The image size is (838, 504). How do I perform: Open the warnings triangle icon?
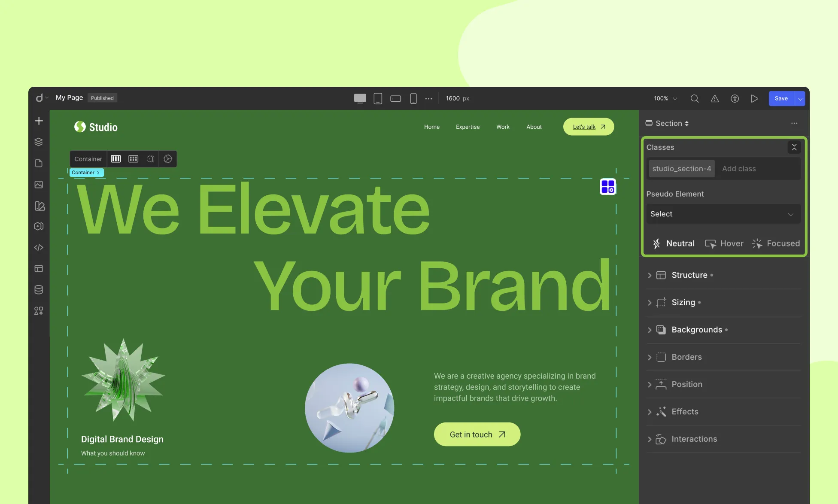(714, 98)
